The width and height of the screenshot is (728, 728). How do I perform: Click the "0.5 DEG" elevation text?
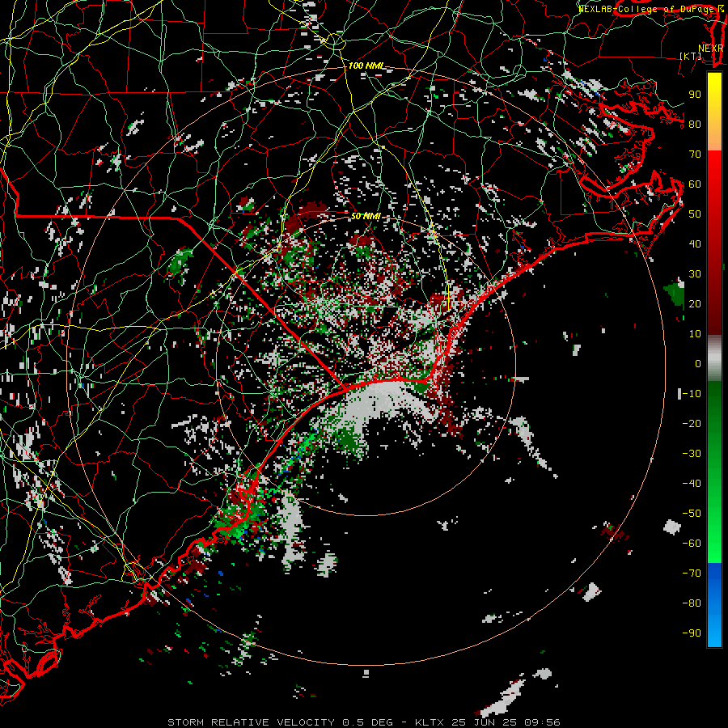click(368, 722)
